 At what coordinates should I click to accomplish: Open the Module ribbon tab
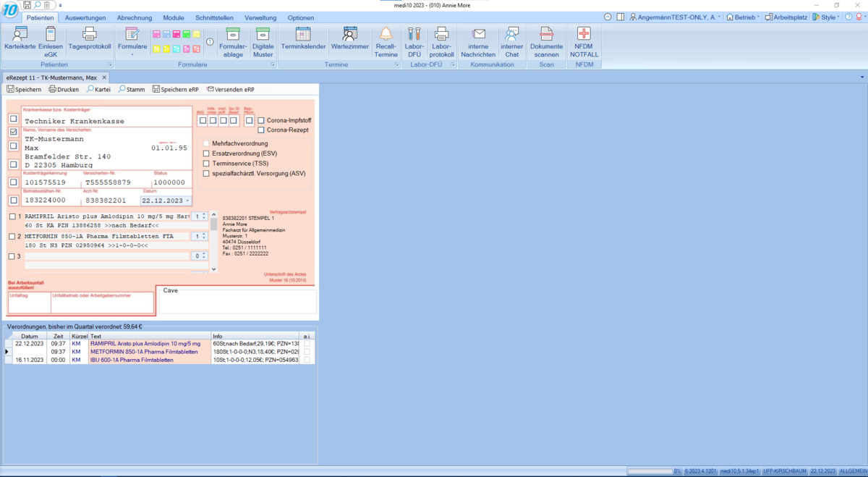174,17
